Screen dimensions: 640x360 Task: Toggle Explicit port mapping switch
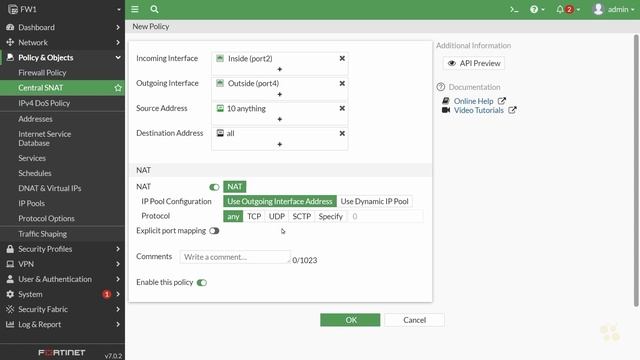pos(214,231)
